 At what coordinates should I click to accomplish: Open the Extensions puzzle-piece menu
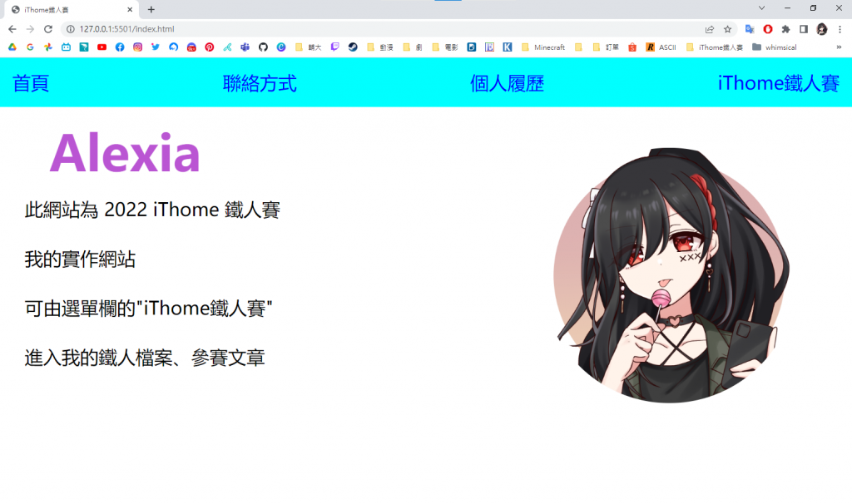tap(785, 29)
